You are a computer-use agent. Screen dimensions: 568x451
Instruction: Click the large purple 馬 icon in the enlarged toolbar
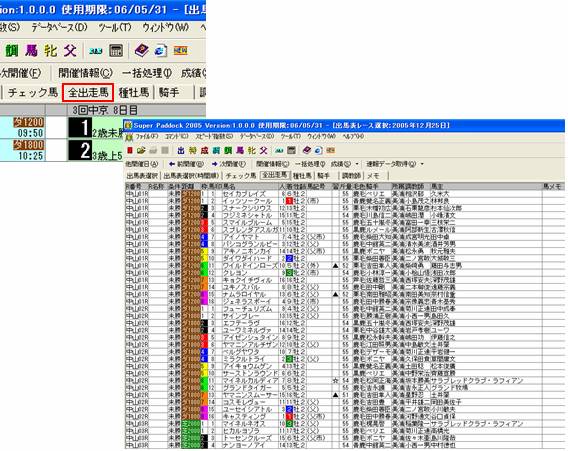pyautogui.click(x=32, y=51)
